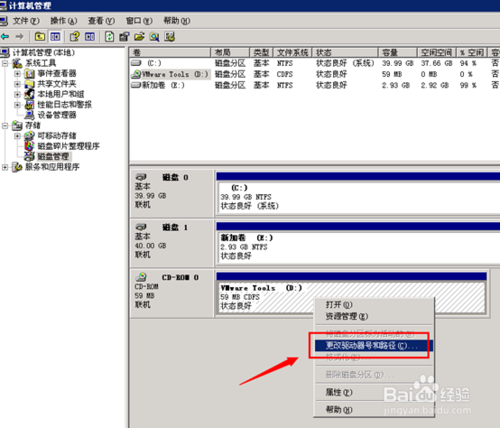The height and width of the screenshot is (428, 500).
Task: Click the checklist settings toolbar icon, last in toolbar
Action: (x=170, y=36)
